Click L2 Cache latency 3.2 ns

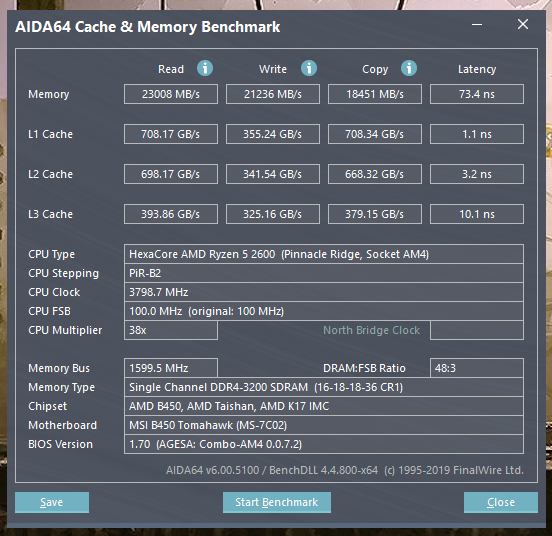477,174
